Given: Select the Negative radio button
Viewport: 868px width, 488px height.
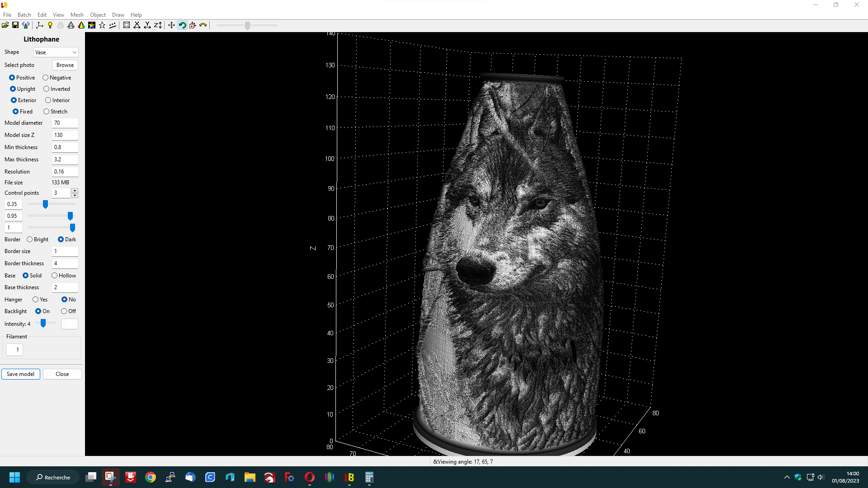Looking at the screenshot, I should point(46,78).
